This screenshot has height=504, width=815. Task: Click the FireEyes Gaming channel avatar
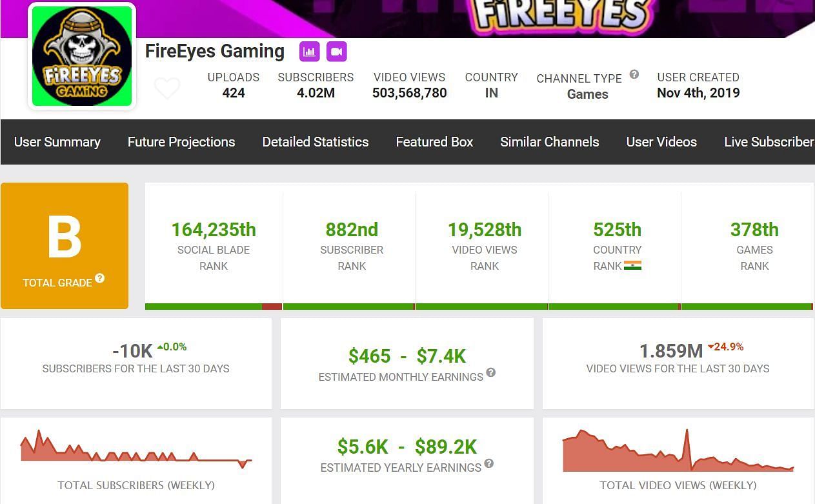pyautogui.click(x=82, y=57)
